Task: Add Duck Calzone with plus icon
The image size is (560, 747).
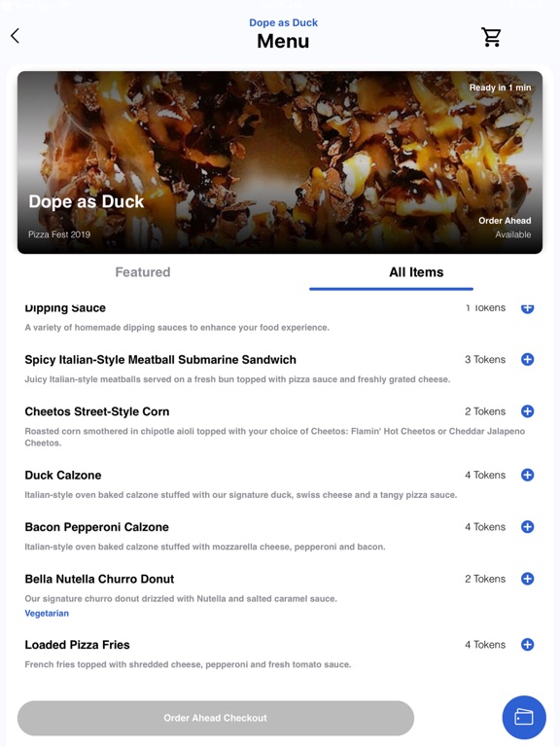Action: [527, 475]
